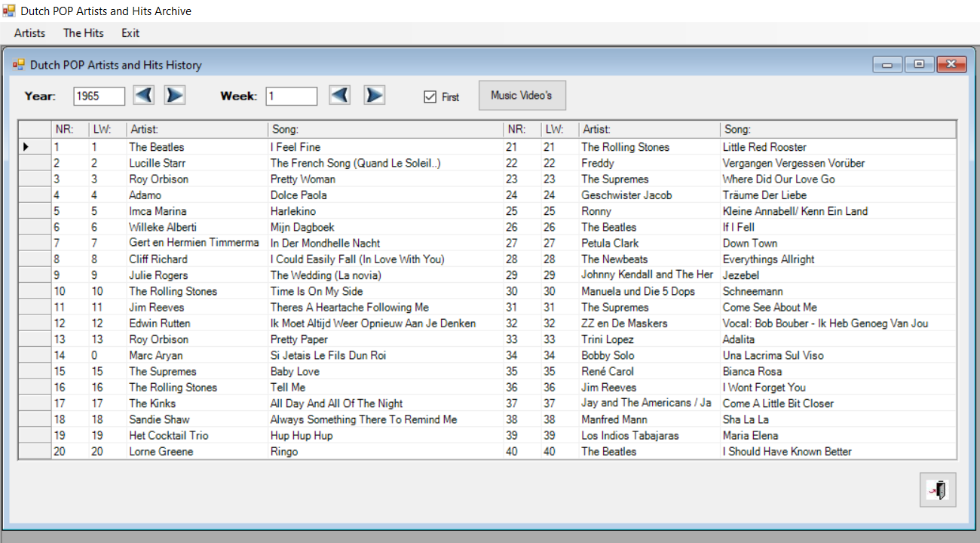Click the 'Manfred Mann' artist cell

pos(649,419)
